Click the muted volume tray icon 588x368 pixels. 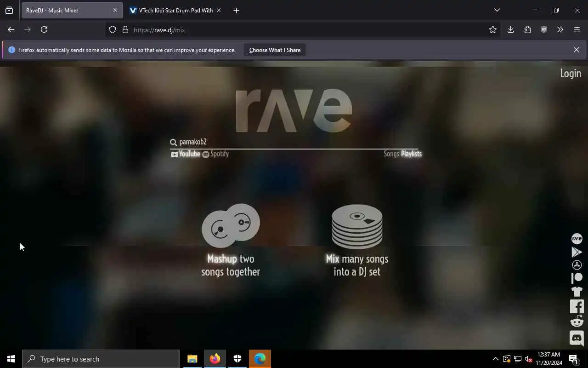(x=528, y=359)
